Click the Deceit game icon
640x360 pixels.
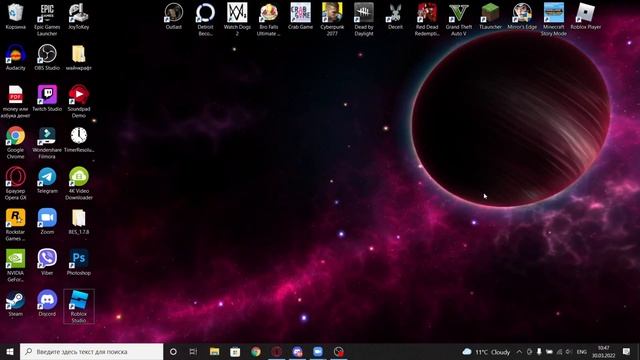coord(395,16)
